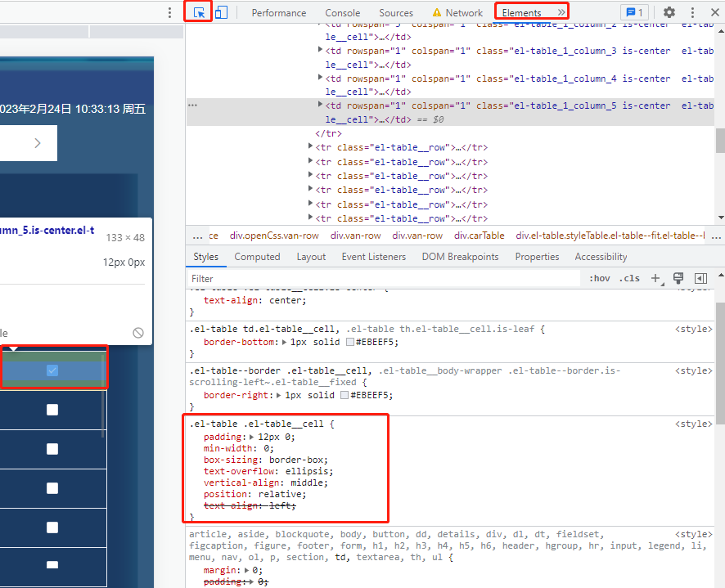Close the DevTools panel

tap(715, 12)
